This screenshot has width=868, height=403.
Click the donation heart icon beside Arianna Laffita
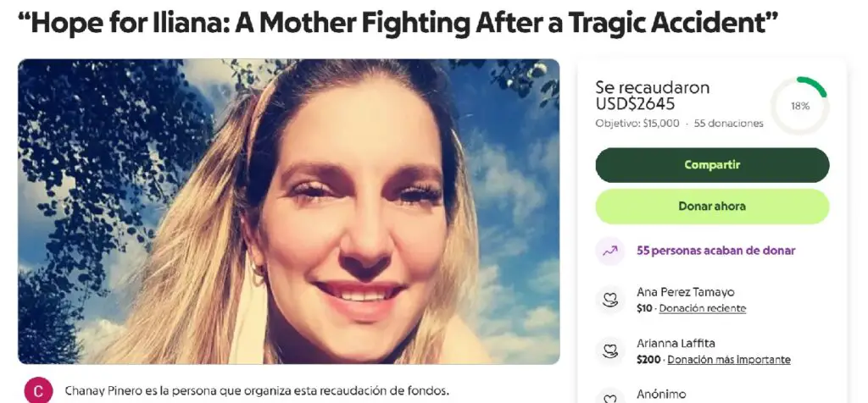pyautogui.click(x=610, y=351)
